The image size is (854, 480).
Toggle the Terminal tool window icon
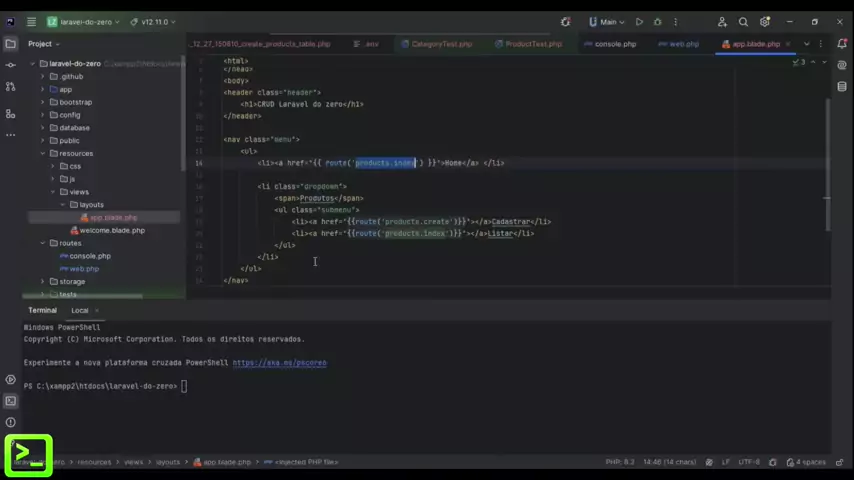pos(11,401)
